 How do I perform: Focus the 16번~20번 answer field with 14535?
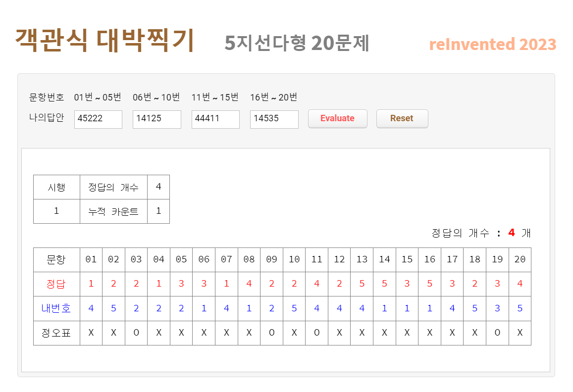pyautogui.click(x=274, y=119)
